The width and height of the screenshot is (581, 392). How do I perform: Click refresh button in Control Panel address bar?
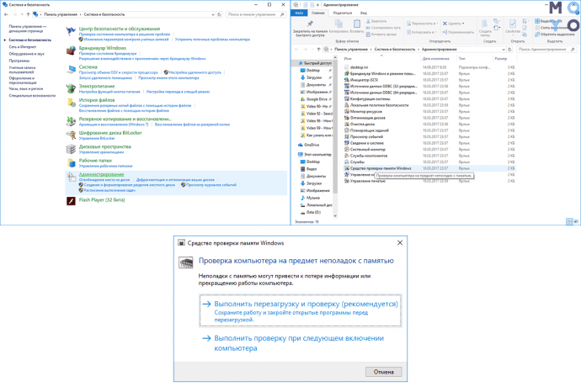219,14
